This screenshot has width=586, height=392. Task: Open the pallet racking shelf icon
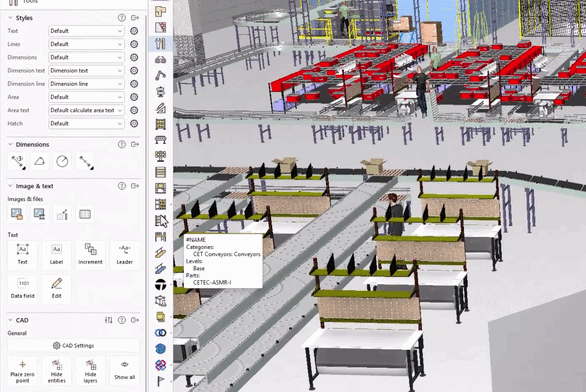point(160,124)
